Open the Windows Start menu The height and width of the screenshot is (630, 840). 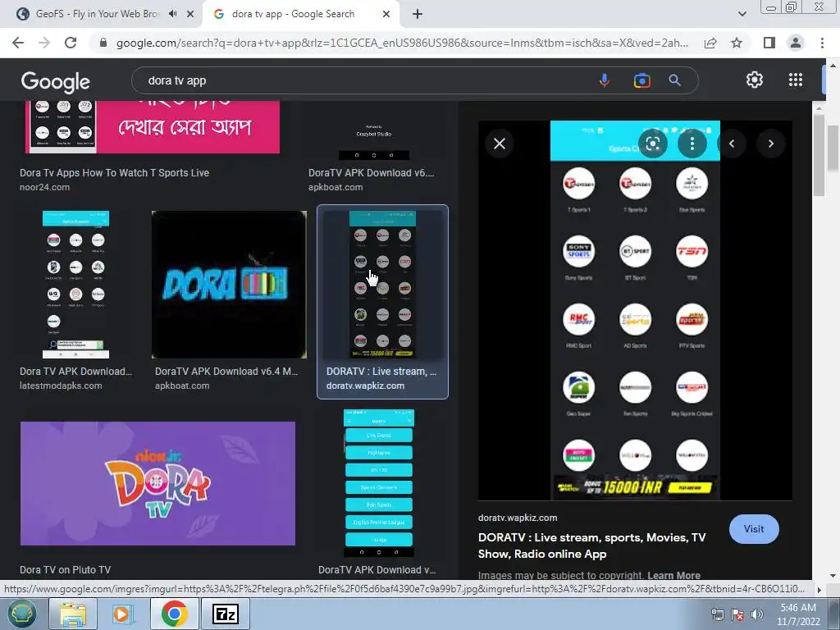click(x=21, y=614)
